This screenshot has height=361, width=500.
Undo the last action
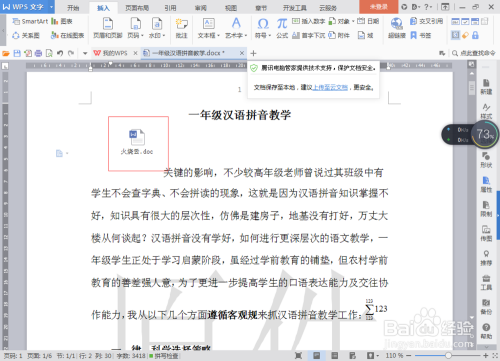click(60, 53)
